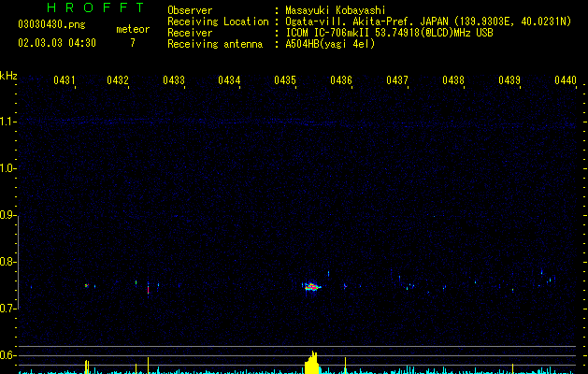Screen dimensions: 588x374
Task: Click the 0.7 kHz frequency label
Action: [8, 309]
